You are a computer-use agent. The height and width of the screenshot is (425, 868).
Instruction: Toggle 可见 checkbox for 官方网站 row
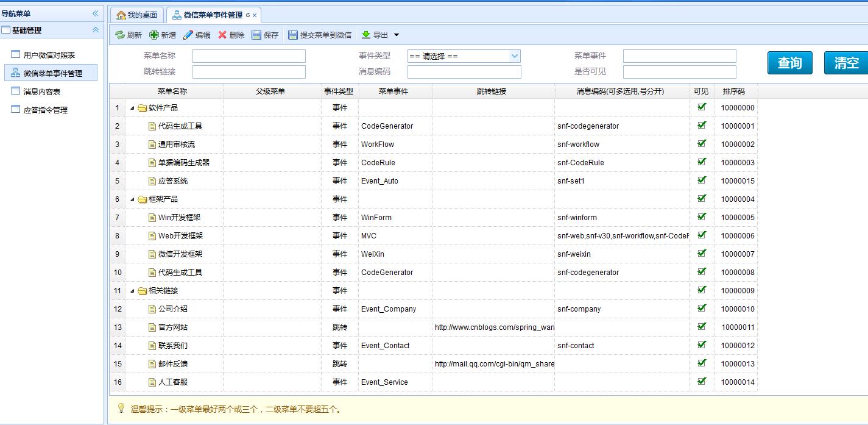[702, 326]
